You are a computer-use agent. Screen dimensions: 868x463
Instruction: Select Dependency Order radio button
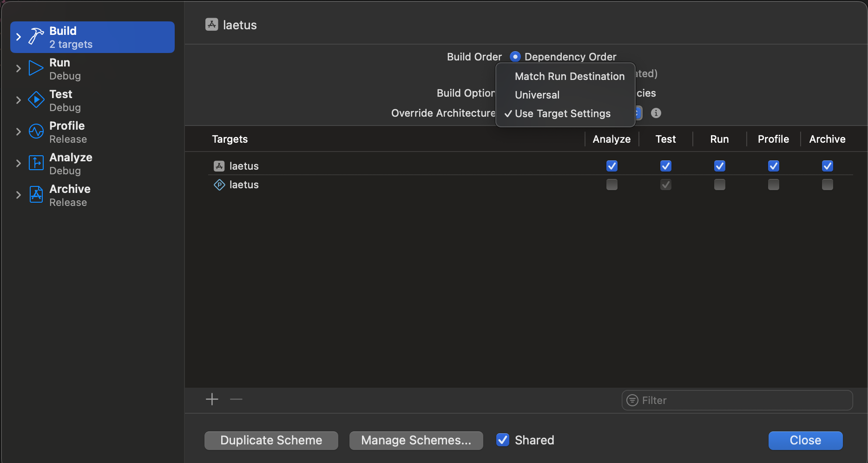pyautogui.click(x=515, y=57)
